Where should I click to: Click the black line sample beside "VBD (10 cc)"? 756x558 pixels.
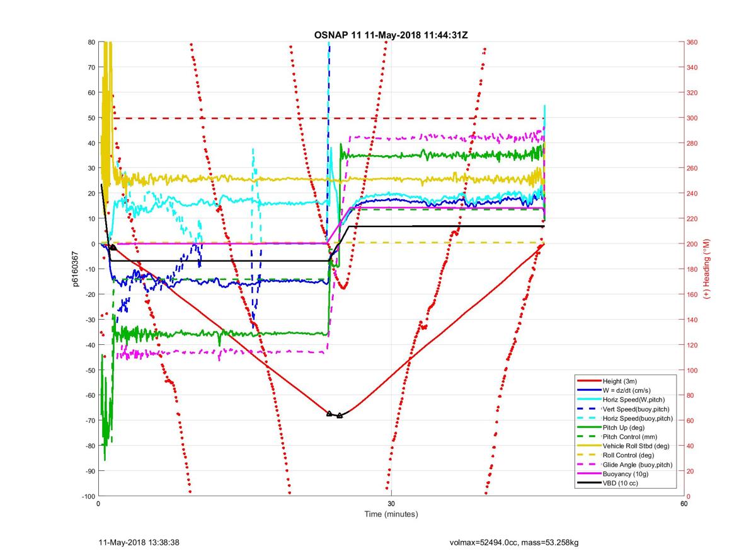588,483
